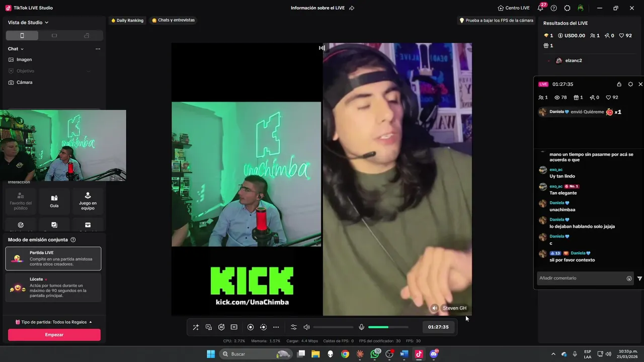Screen dimensions: 644x362
Task: Expand the Chat scene dropdown
Action: coord(16,49)
